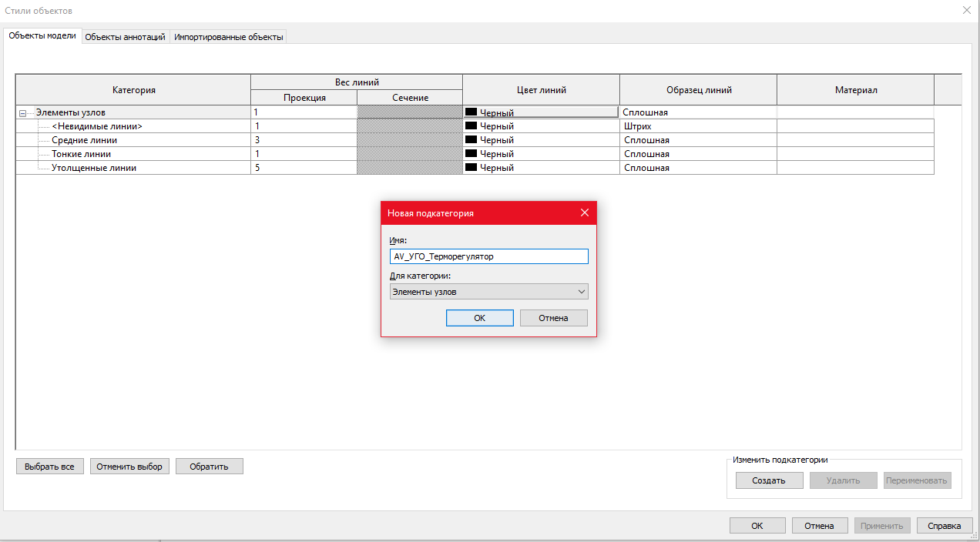Click the Штрих line pattern cell
This screenshot has width=980, height=542.
698,126
